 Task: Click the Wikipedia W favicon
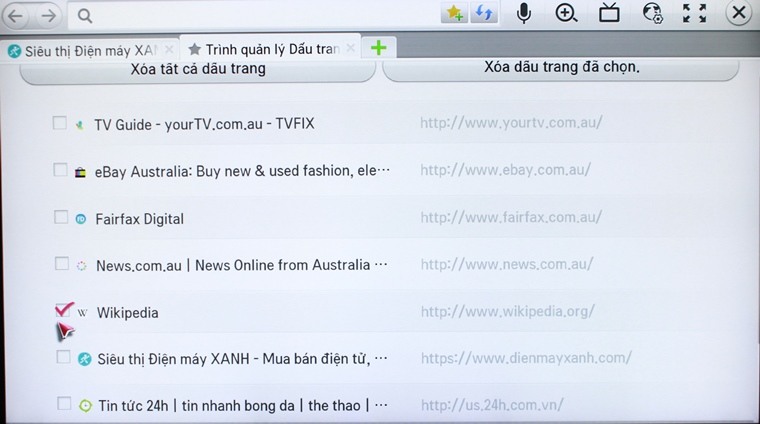coord(82,313)
